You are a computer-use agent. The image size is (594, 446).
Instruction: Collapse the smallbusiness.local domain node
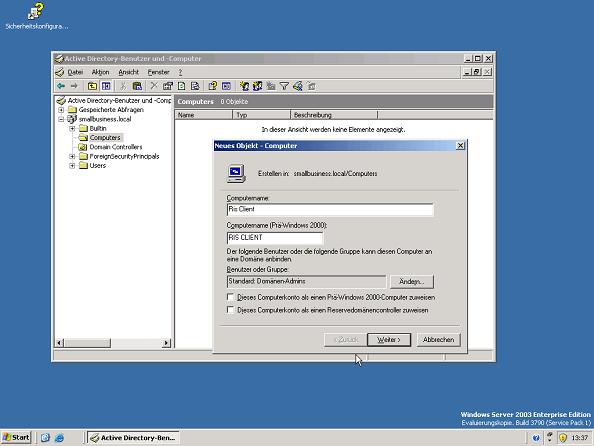coord(61,119)
